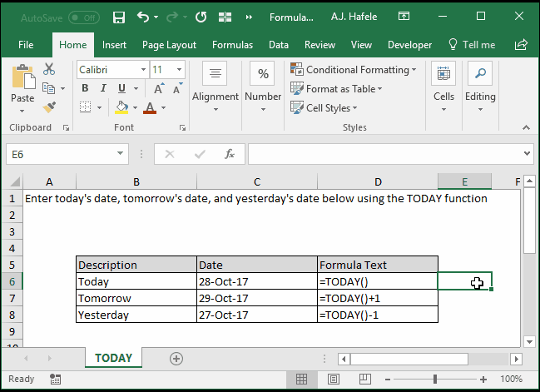The width and height of the screenshot is (540, 392).
Task: Select cell containing =TODAY()+1
Action: tap(378, 298)
